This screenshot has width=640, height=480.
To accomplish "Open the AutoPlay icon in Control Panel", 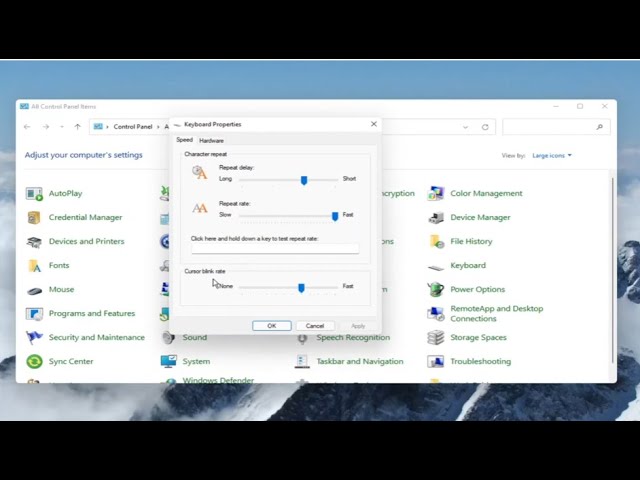I will (34, 193).
